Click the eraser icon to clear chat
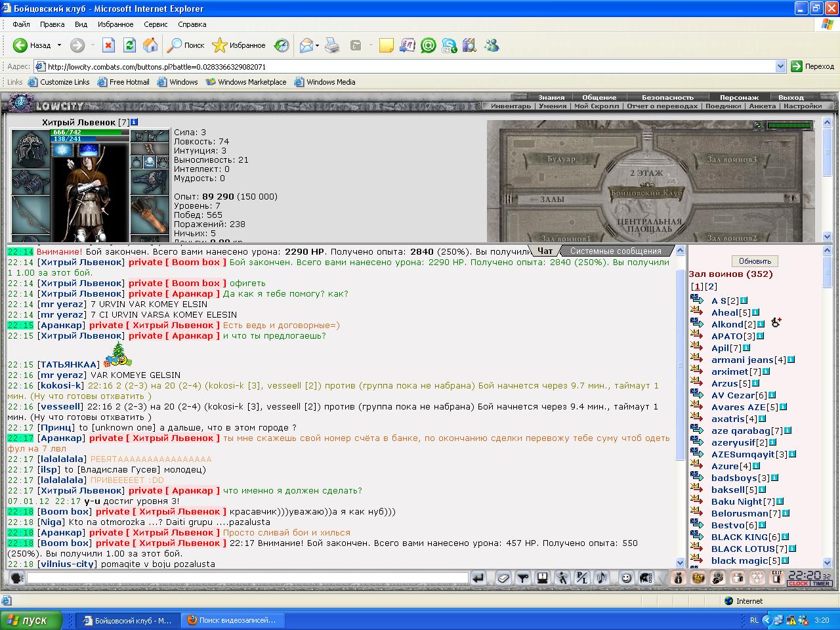The width and height of the screenshot is (840, 630). tap(503, 578)
